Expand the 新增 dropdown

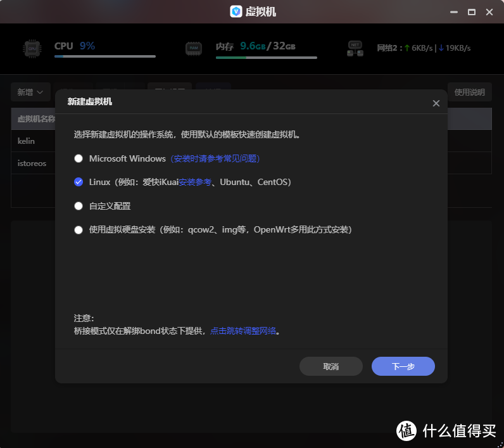(30, 93)
